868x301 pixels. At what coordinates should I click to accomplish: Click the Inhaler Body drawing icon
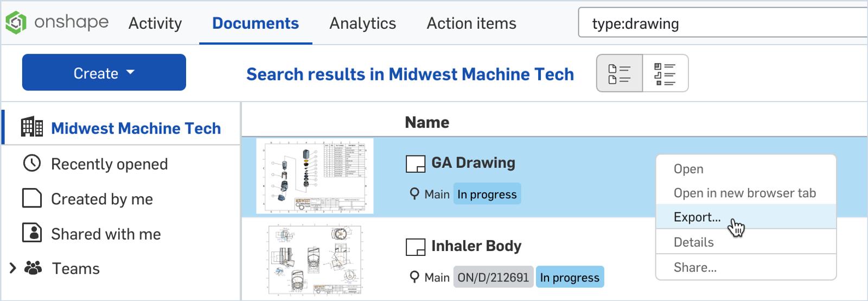(x=416, y=247)
